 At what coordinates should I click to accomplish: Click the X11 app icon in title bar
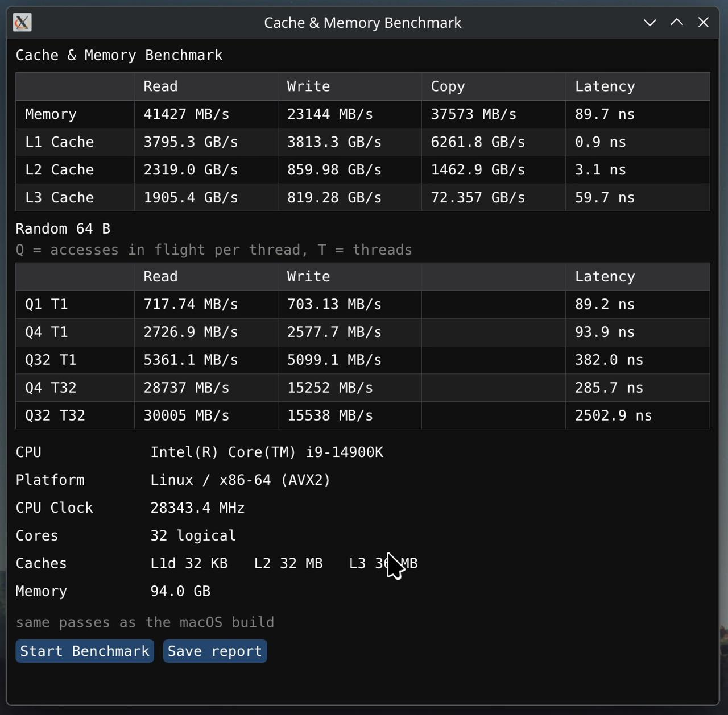22,23
